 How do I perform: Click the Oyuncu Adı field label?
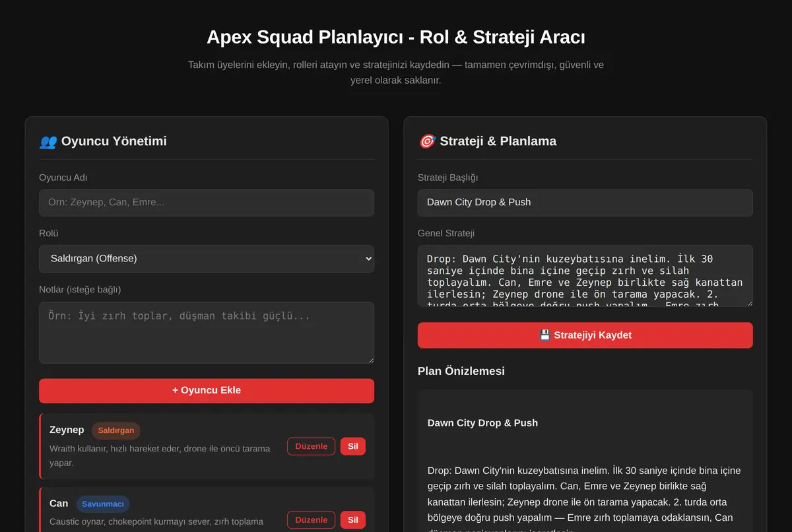click(63, 178)
